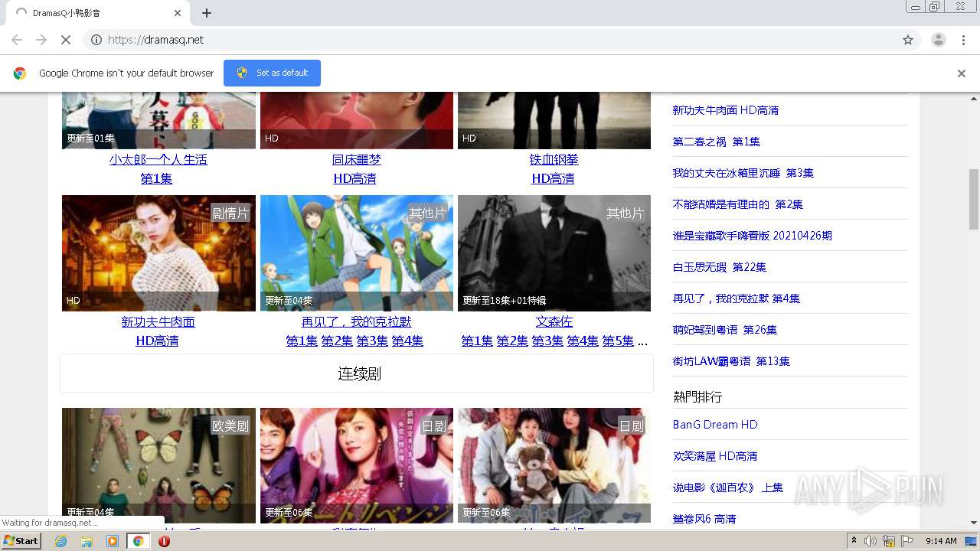Open sidebar link 我的丈夫在冰箱里沉睡 第3集
Screen dimensions: 980x551
tap(743, 173)
